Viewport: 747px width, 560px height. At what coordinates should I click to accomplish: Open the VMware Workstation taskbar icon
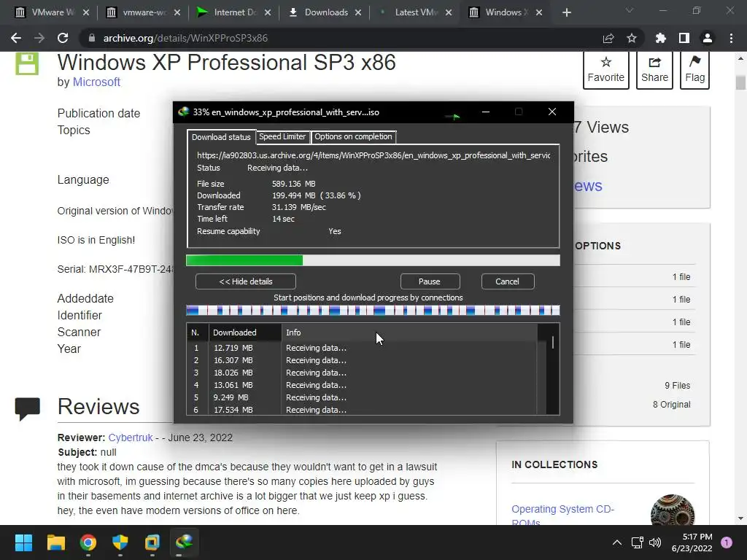[152, 542]
